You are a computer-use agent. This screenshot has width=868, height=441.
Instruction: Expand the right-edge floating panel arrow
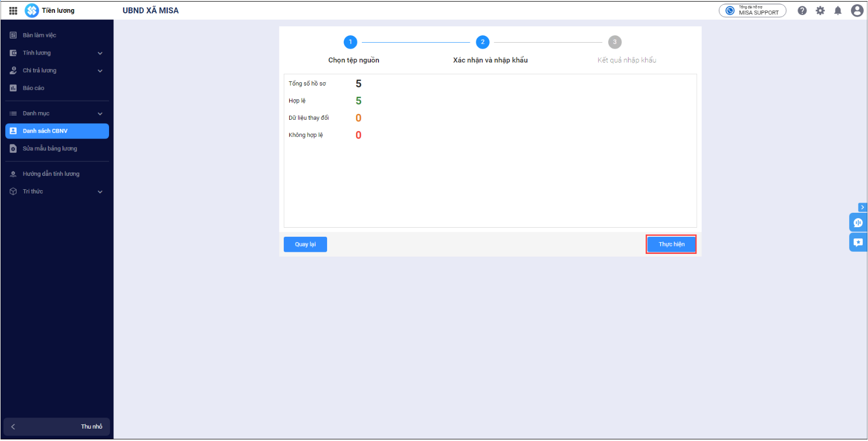[x=862, y=207]
